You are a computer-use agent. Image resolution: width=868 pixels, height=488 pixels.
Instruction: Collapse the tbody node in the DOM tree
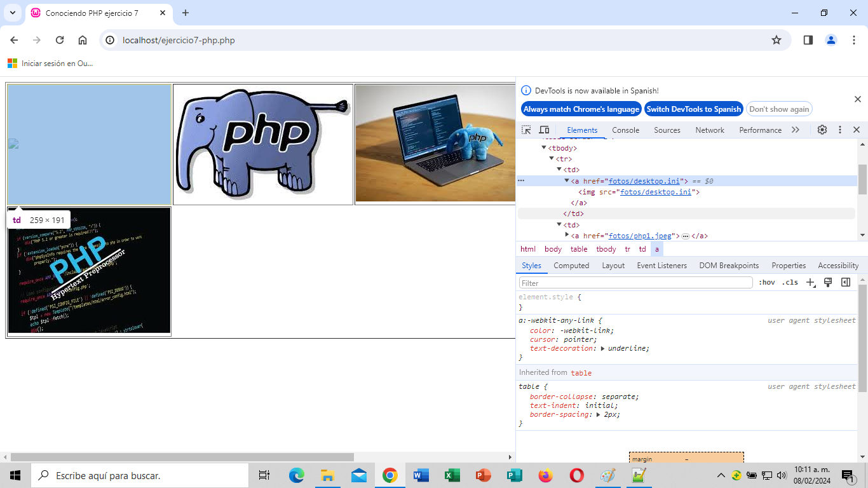544,148
